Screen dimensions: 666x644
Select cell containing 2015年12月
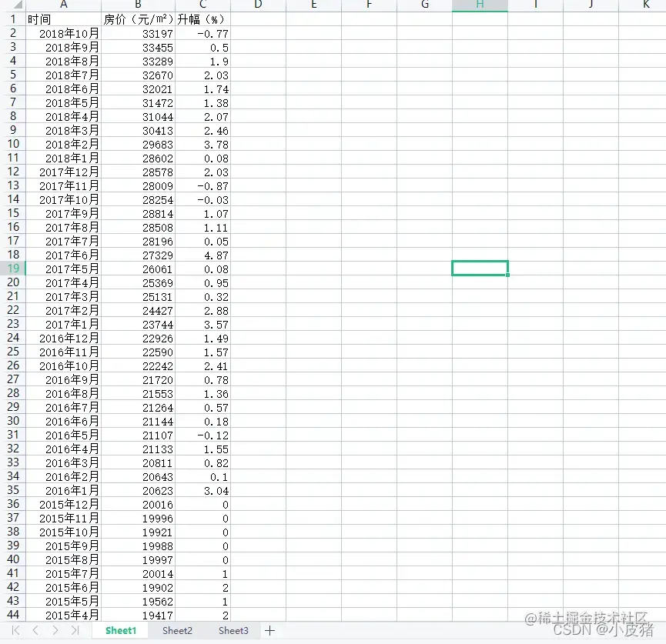coord(64,504)
